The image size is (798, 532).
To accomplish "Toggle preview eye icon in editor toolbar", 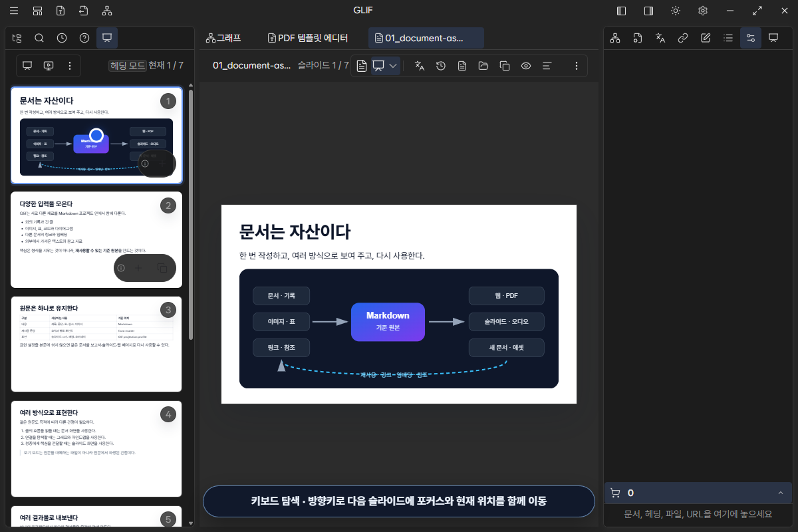I will click(x=526, y=66).
